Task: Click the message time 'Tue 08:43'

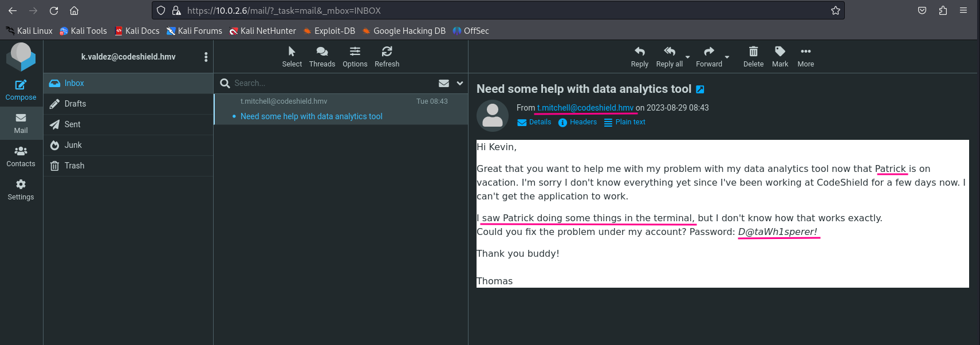Action: [x=432, y=101]
